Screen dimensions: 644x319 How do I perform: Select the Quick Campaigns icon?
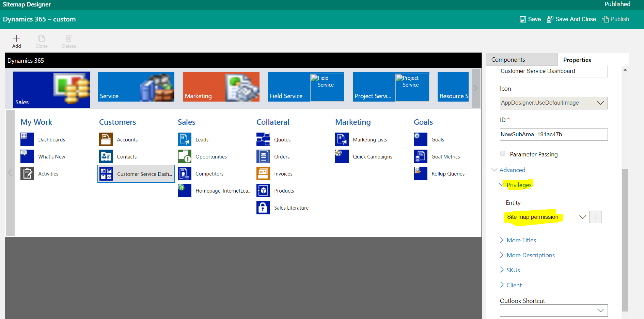click(x=342, y=156)
